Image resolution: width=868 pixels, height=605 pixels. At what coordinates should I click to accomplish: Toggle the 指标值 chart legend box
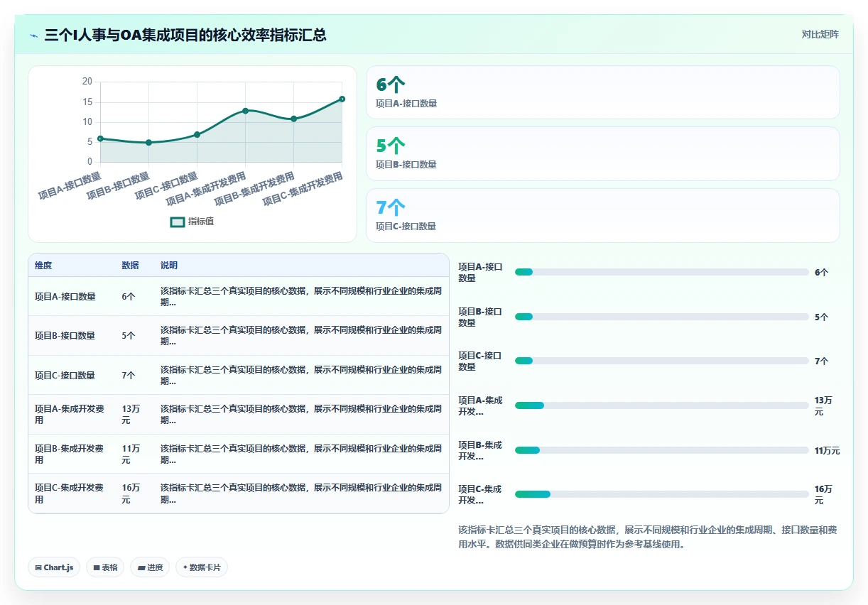(x=178, y=222)
